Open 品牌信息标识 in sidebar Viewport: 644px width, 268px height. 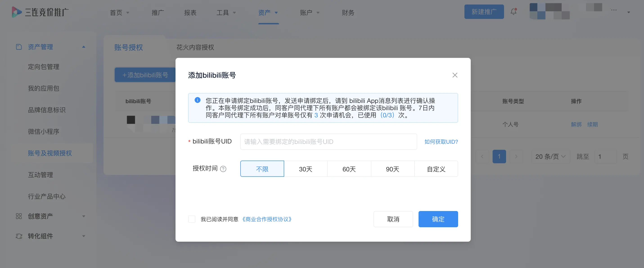47,110
